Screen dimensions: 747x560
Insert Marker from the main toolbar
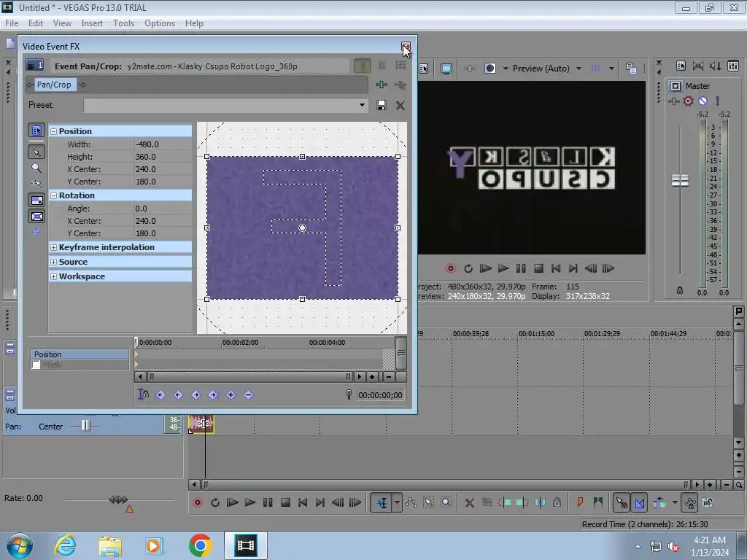580,502
